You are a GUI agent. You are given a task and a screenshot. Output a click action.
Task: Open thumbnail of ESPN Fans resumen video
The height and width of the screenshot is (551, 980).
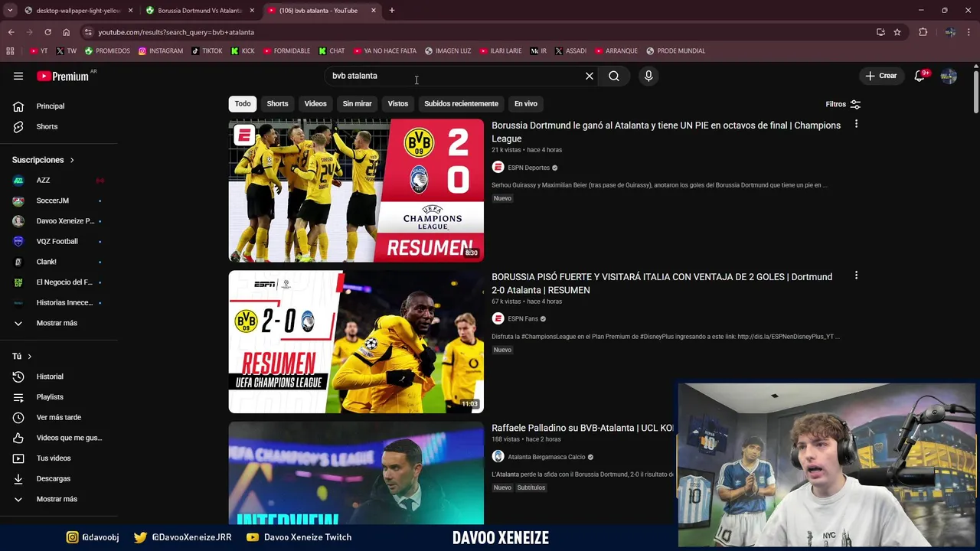click(x=356, y=342)
